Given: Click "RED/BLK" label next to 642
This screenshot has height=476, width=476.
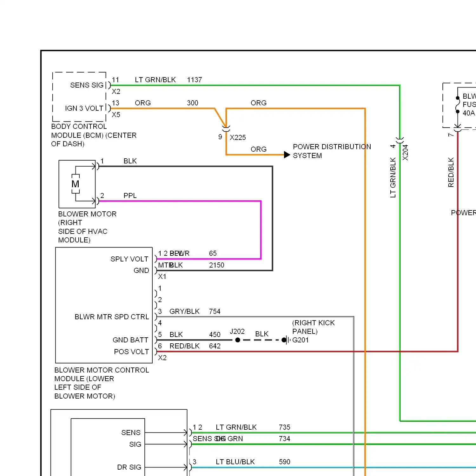Looking at the screenshot, I should pyautogui.click(x=185, y=346).
